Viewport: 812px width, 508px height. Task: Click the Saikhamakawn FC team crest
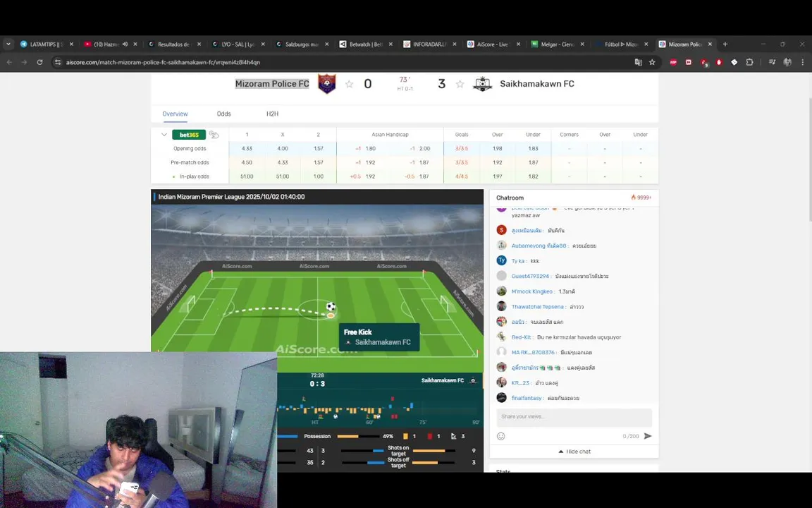coord(483,83)
